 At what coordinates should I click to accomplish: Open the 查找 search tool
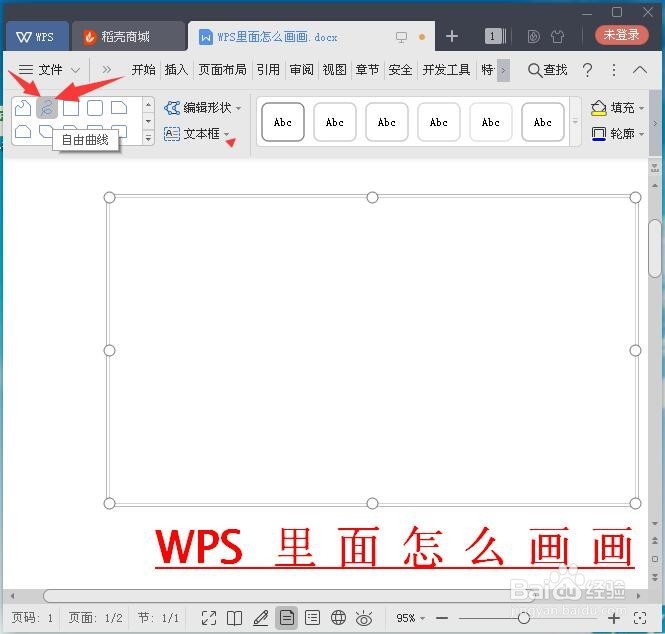(547, 70)
